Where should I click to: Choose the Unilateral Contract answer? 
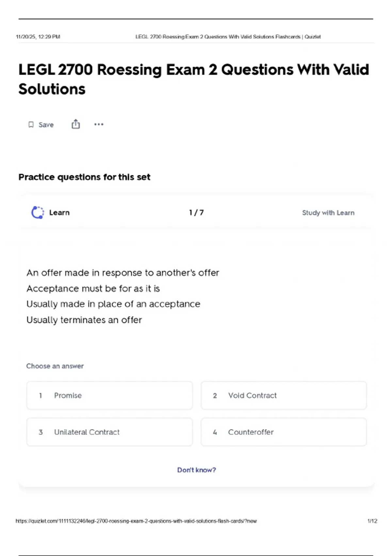pos(109,432)
